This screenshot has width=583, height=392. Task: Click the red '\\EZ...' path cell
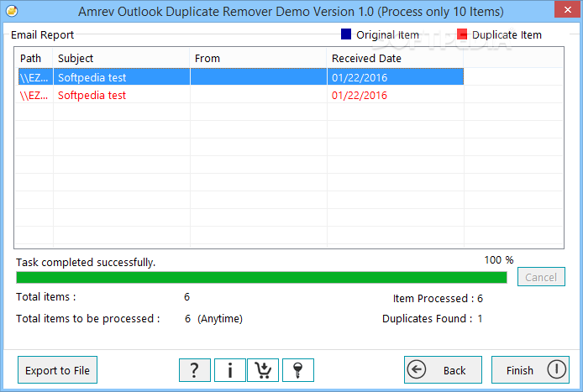pos(34,96)
